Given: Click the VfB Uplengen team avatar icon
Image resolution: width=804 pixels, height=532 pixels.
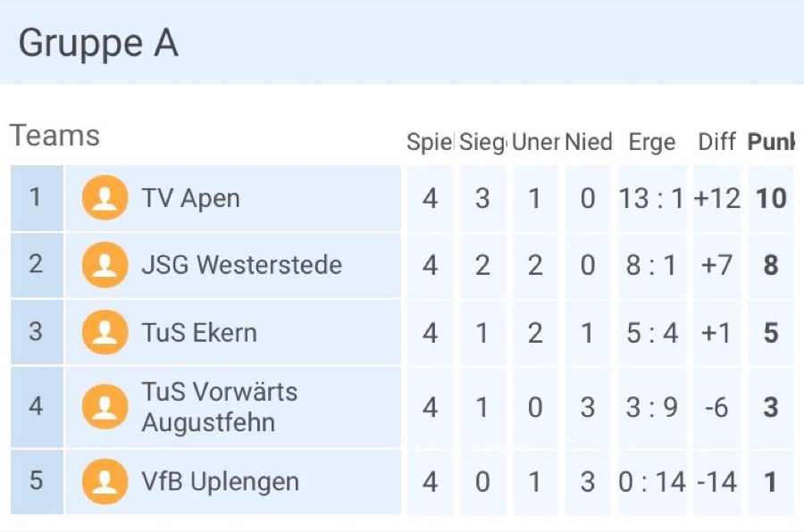Looking at the screenshot, I should pos(105,482).
